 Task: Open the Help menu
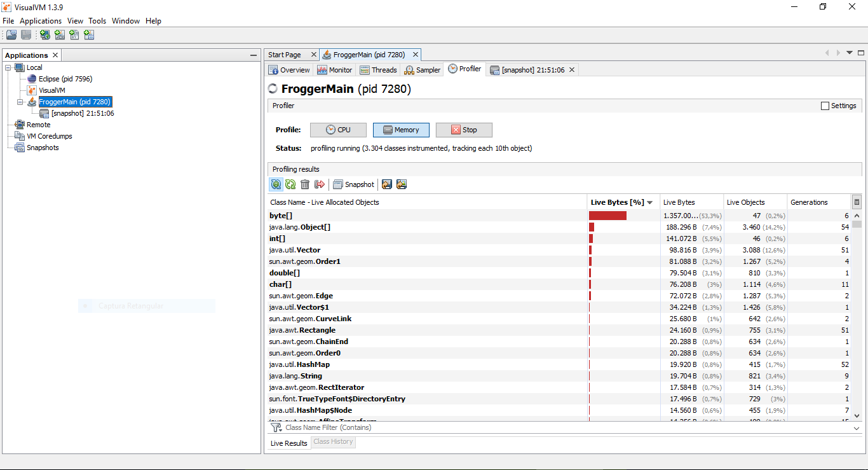click(x=153, y=21)
